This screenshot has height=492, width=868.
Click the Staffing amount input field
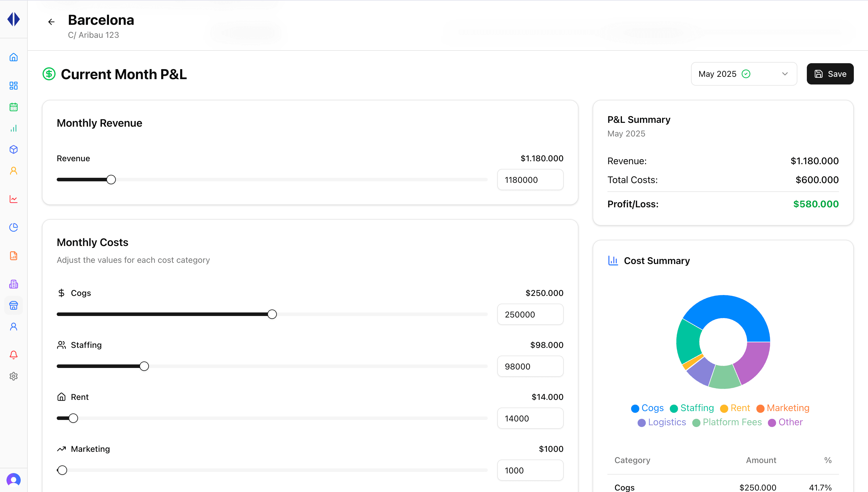coord(530,366)
